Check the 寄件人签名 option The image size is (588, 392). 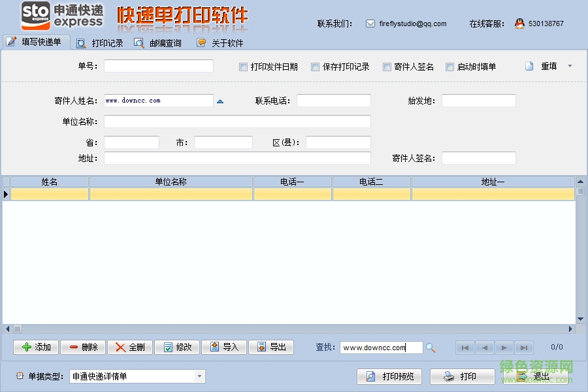387,67
